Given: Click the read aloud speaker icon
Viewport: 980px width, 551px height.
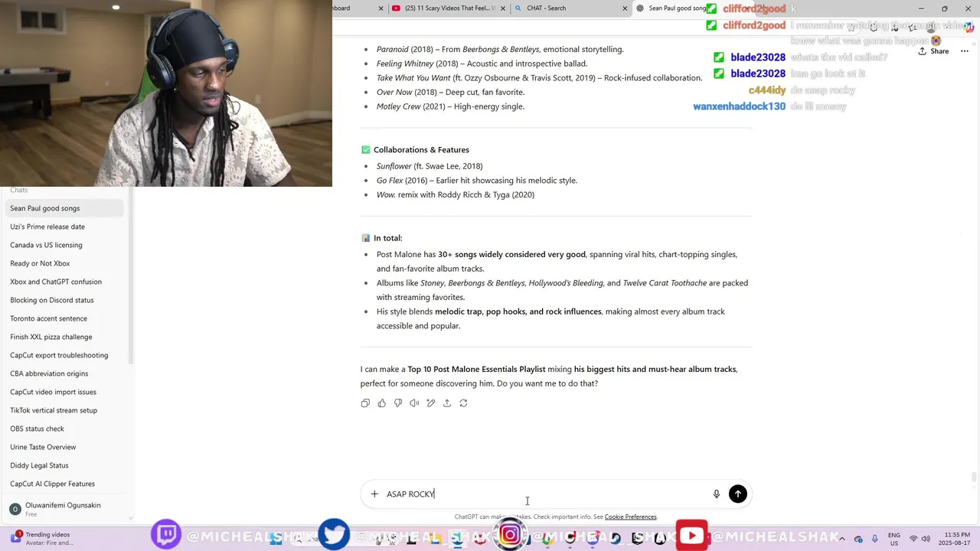Looking at the screenshot, I should tap(414, 403).
